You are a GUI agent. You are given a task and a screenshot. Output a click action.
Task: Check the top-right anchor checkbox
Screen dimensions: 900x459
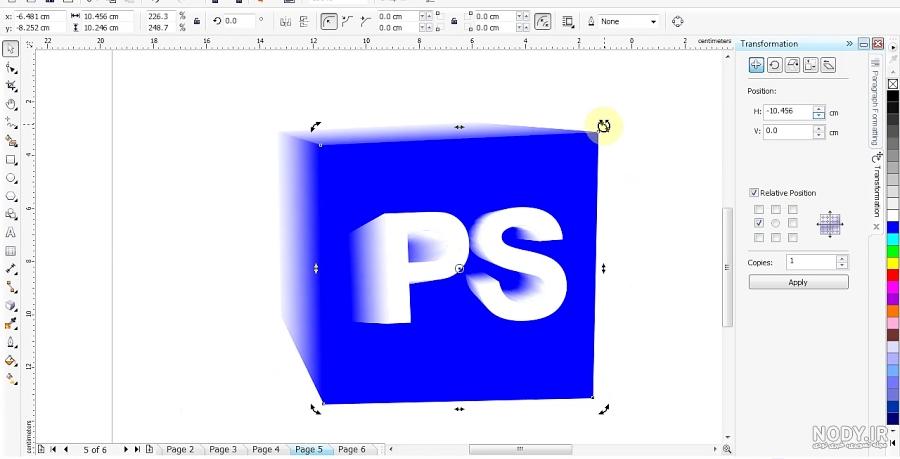click(x=793, y=210)
